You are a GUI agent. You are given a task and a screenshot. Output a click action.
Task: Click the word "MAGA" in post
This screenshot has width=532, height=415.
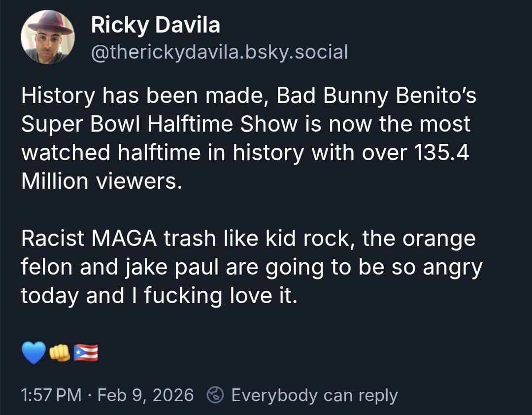pos(124,239)
